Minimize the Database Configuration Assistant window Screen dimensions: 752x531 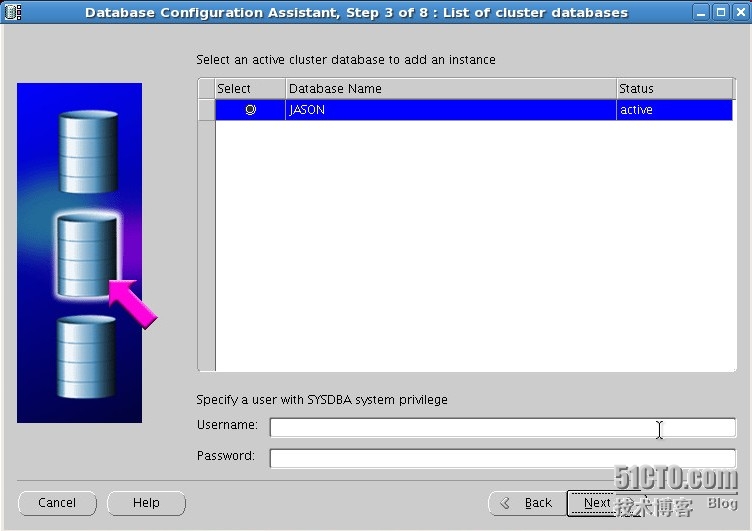tap(701, 12)
